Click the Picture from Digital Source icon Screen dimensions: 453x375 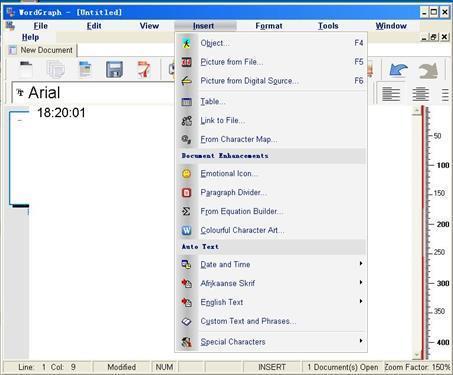point(186,81)
